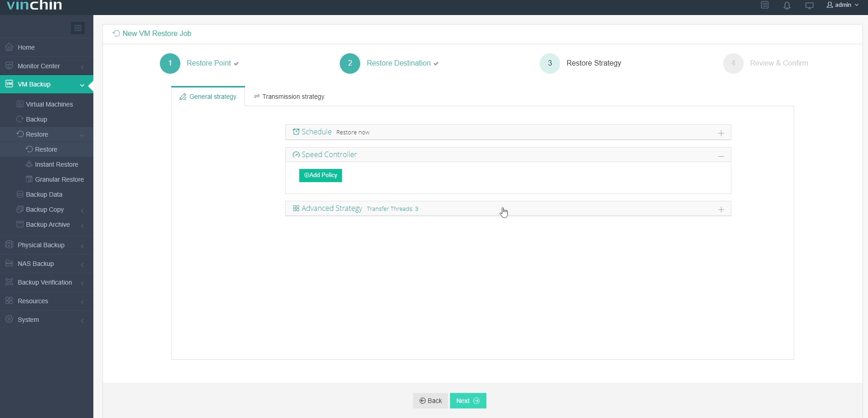The height and width of the screenshot is (418, 868).
Task: Open the admin user dropdown
Action: 842,5
